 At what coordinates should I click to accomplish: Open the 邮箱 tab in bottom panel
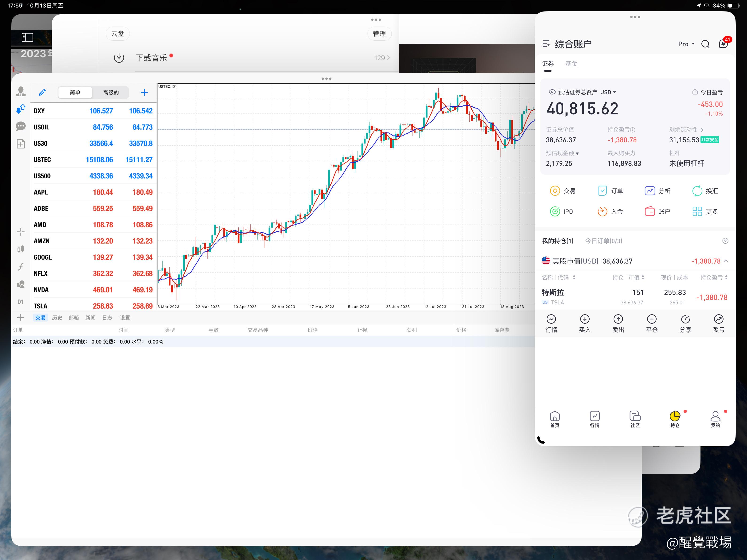pyautogui.click(x=74, y=318)
